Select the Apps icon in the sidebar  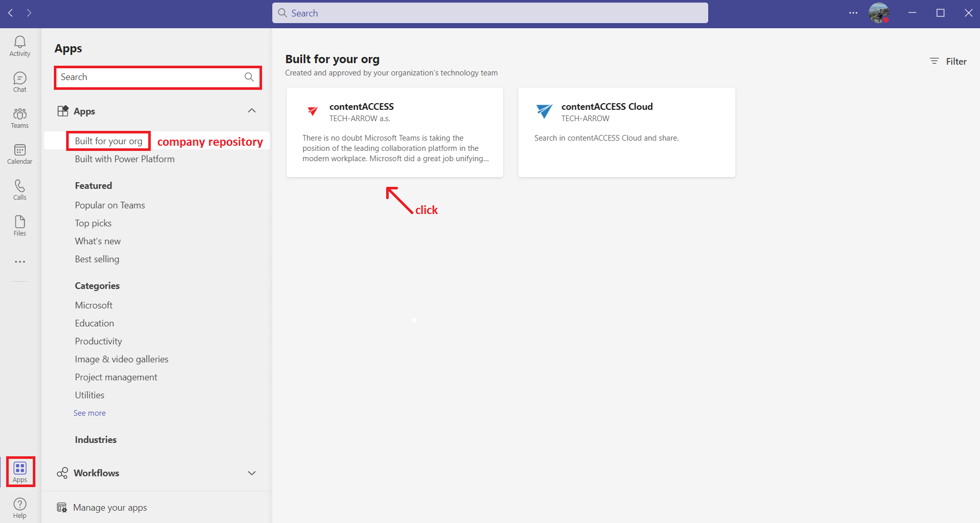(20, 472)
